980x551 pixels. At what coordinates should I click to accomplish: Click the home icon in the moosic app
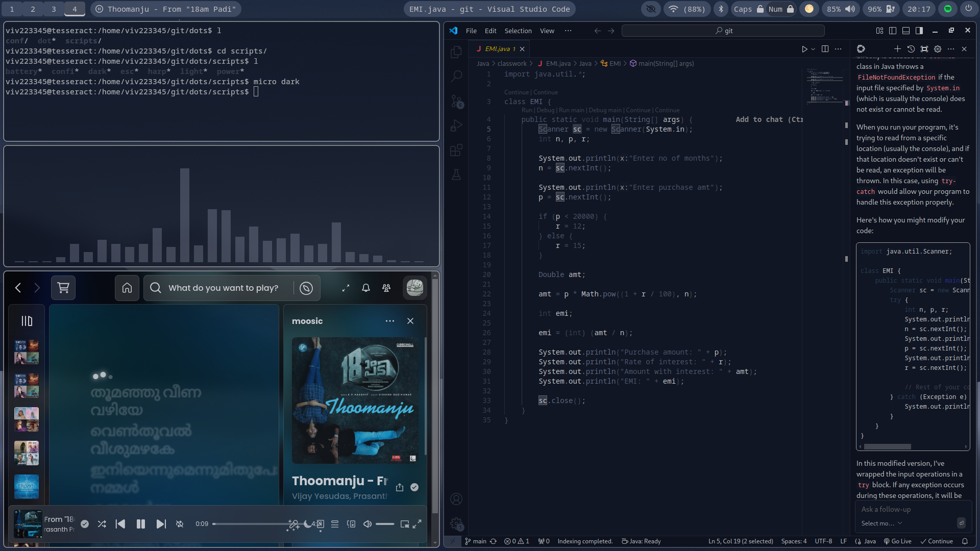point(127,288)
